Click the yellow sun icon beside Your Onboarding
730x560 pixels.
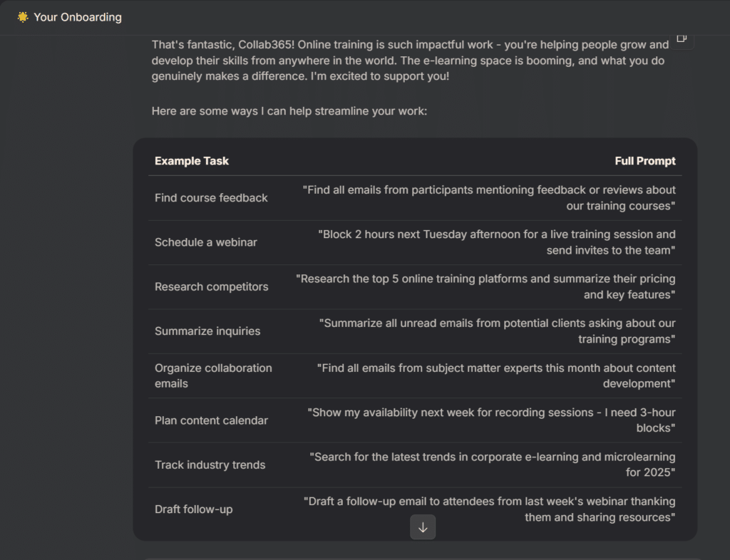click(x=23, y=17)
